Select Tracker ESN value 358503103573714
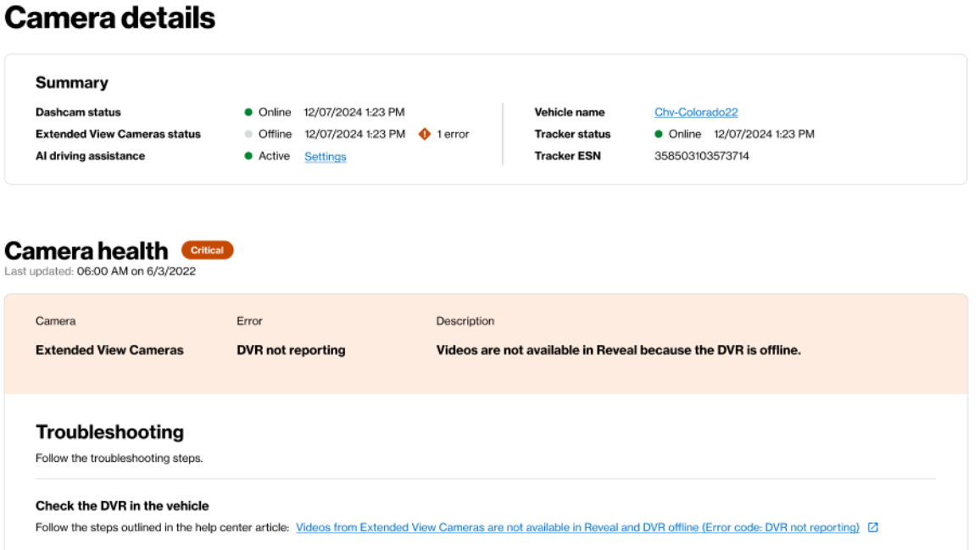This screenshot has height=550, width=980. 701,156
